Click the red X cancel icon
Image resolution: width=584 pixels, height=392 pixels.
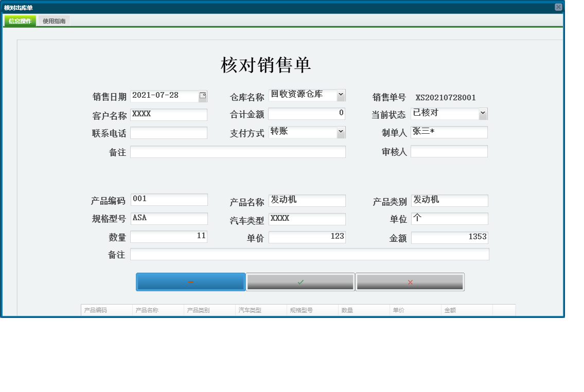point(410,281)
